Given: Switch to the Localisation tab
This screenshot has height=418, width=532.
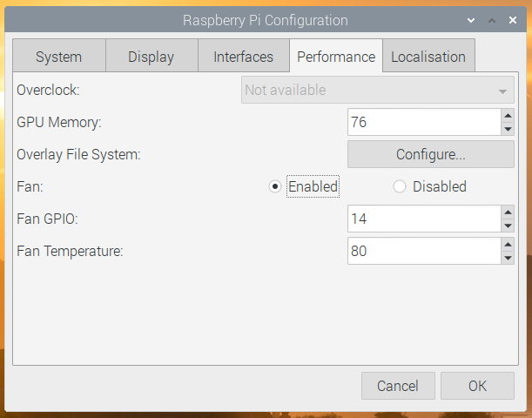Looking at the screenshot, I should point(428,57).
